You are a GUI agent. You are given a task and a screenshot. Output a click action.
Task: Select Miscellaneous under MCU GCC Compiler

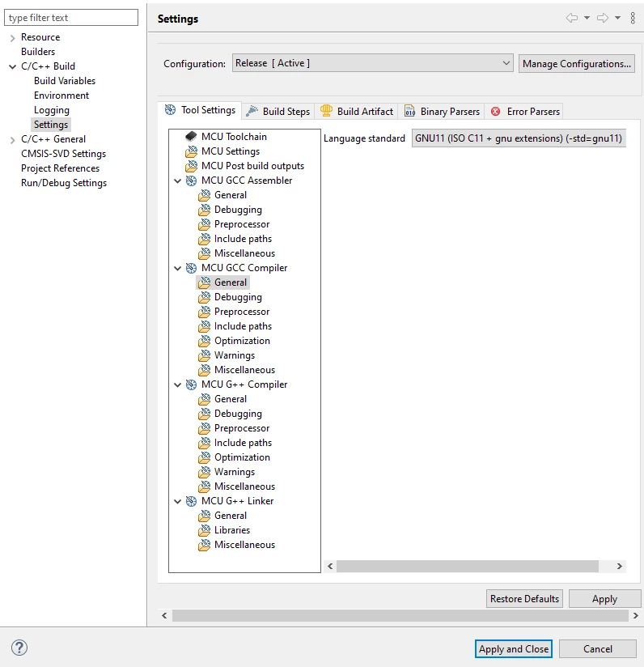[244, 370]
